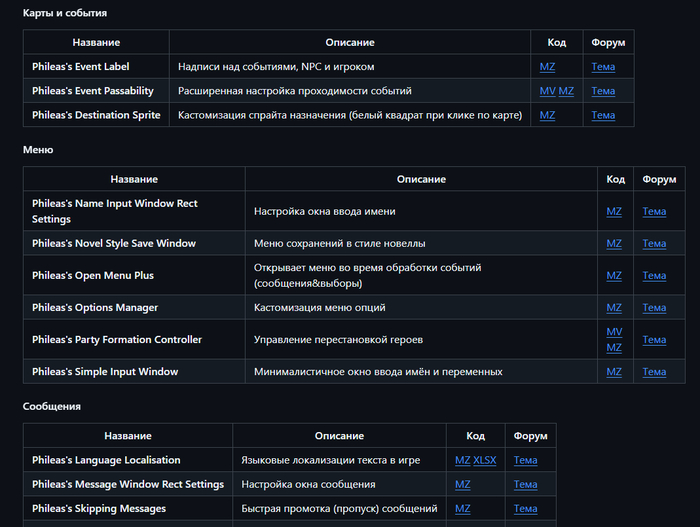This screenshot has height=527, width=700.
Task: Open forum topic for Phileas's Destination Sprite
Action: [603, 115]
